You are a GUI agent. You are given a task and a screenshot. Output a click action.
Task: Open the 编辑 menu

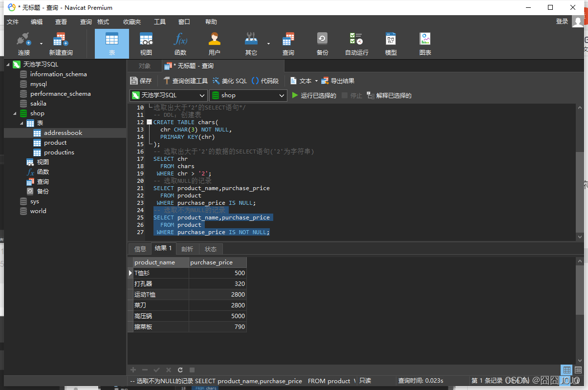[37, 22]
